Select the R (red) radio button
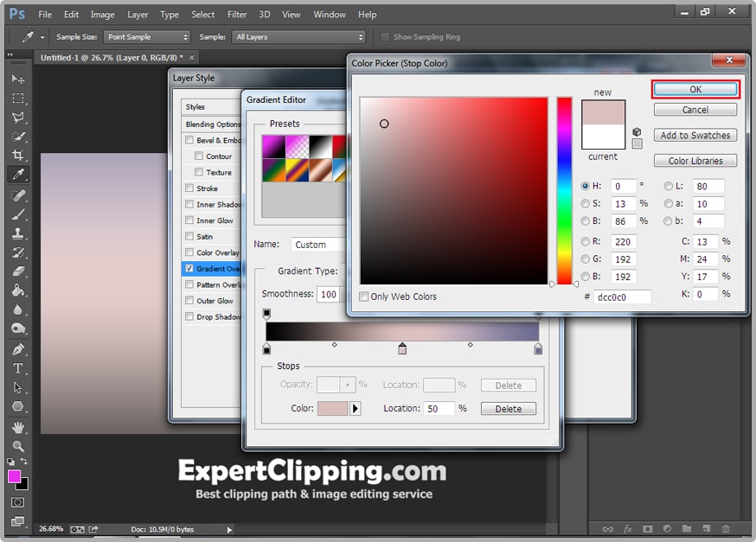This screenshot has width=756, height=542. pos(586,242)
